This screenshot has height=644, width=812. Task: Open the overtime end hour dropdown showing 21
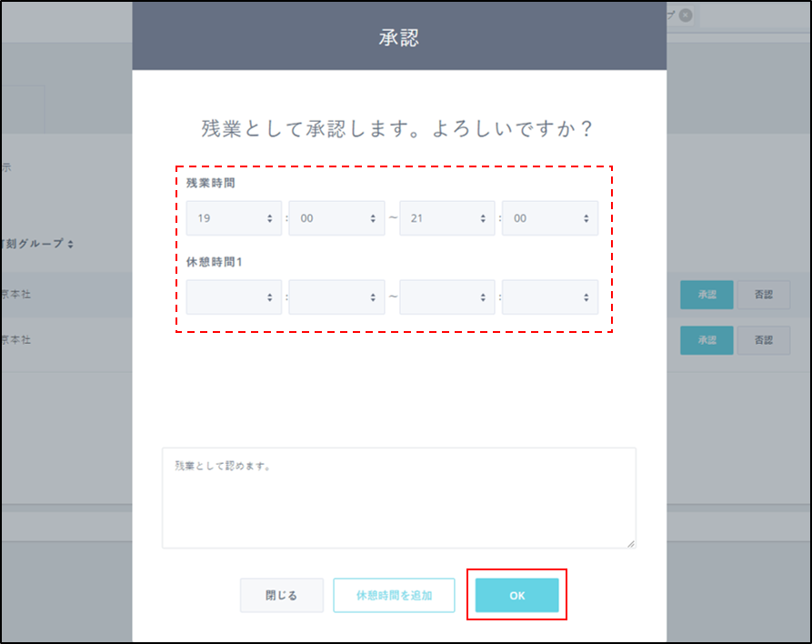point(446,218)
